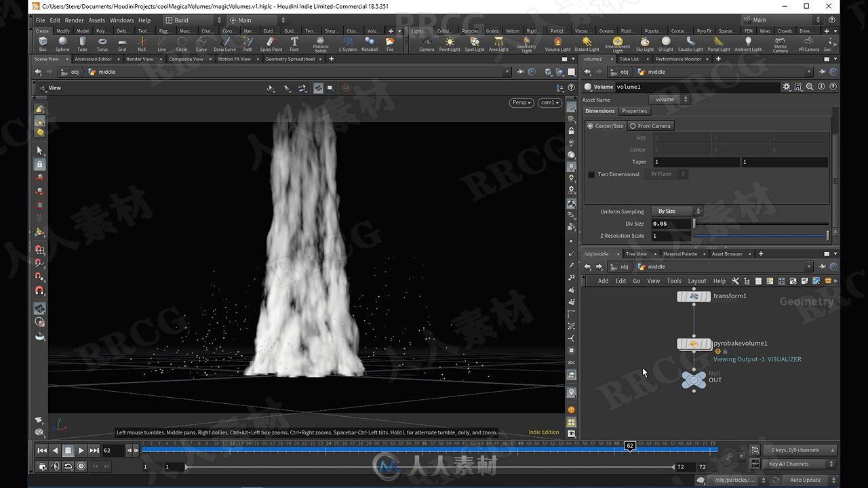868x488 pixels.
Task: Adjust the Div Size slider
Action: click(x=760, y=224)
